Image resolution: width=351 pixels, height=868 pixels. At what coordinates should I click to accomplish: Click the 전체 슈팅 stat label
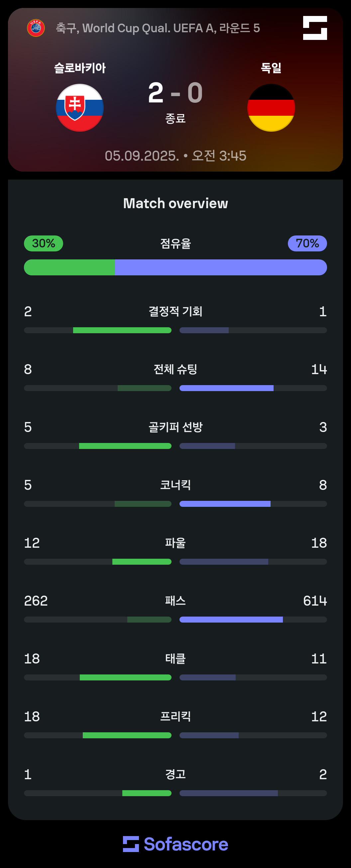click(175, 369)
